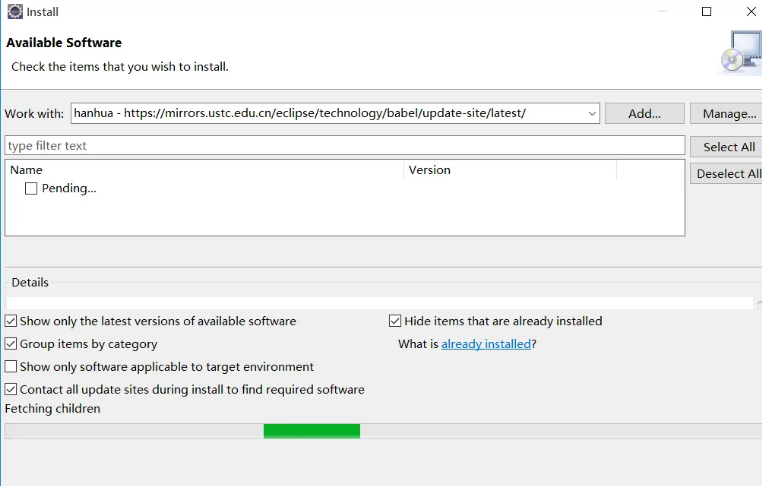
Task: Open Manage... software sites button
Action: pos(728,114)
